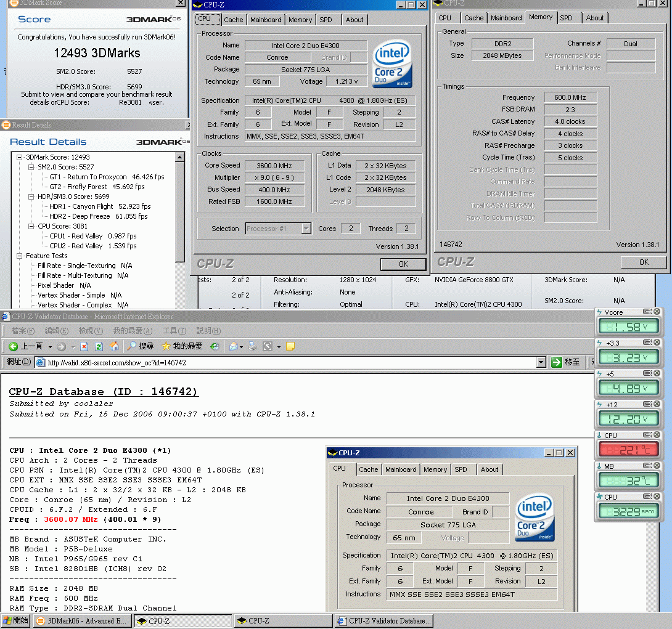Open About tab in CPU-Z processor window
The image size is (672, 629).
[x=354, y=20]
